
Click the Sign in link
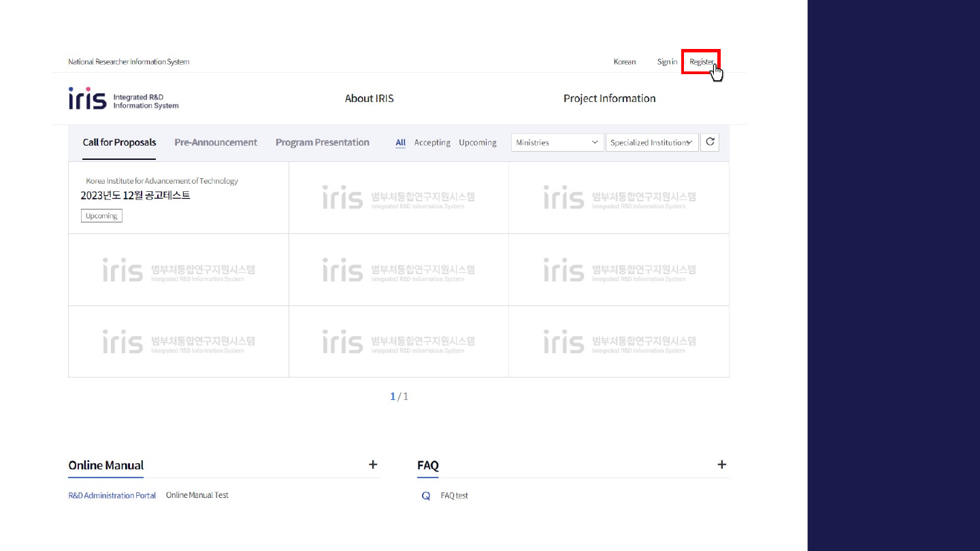pyautogui.click(x=666, y=62)
